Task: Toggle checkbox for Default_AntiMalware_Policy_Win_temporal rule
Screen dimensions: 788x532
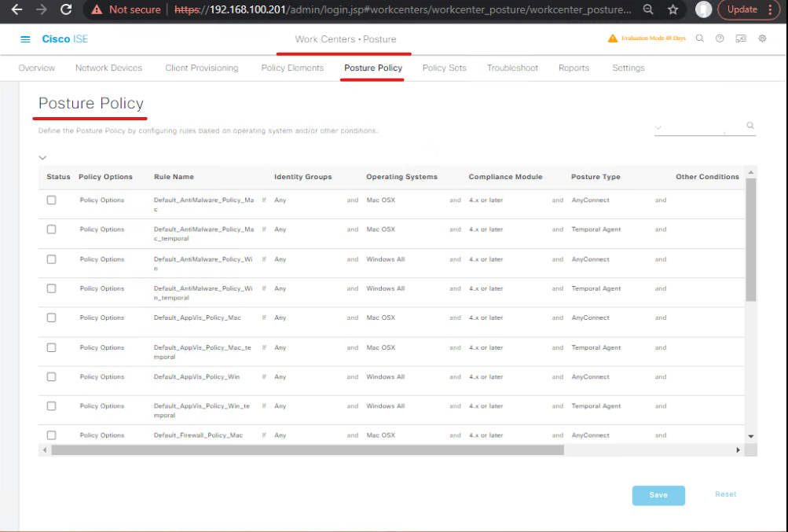Action: [51, 288]
